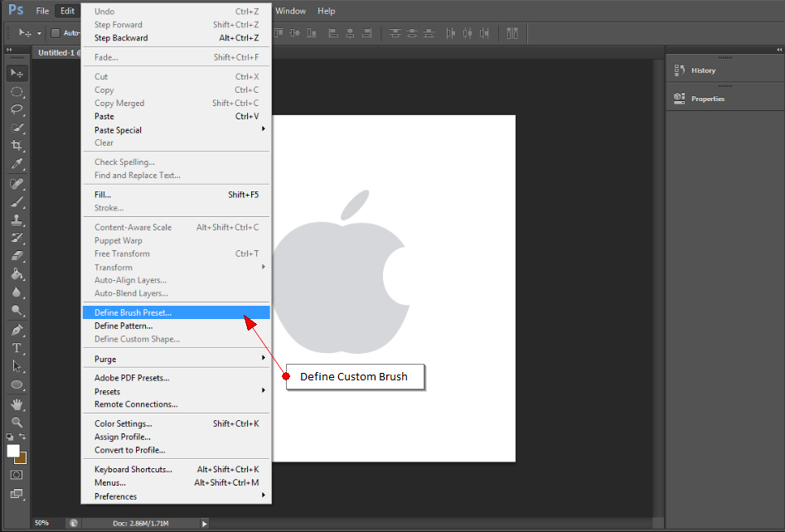Screen dimensions: 785x532
Task: Open the Preferences submenu
Action: [177, 496]
